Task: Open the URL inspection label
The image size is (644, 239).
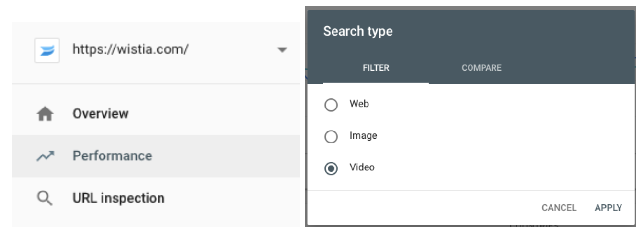Action: [118, 198]
